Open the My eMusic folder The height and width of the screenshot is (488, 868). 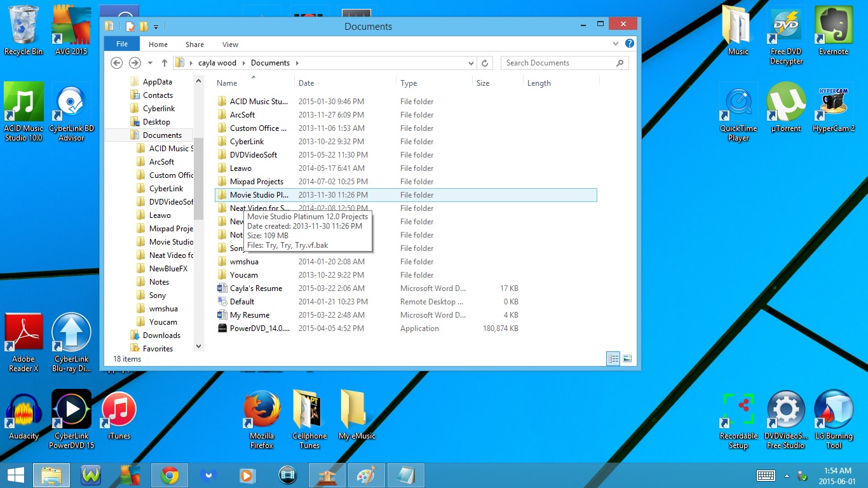pyautogui.click(x=356, y=414)
